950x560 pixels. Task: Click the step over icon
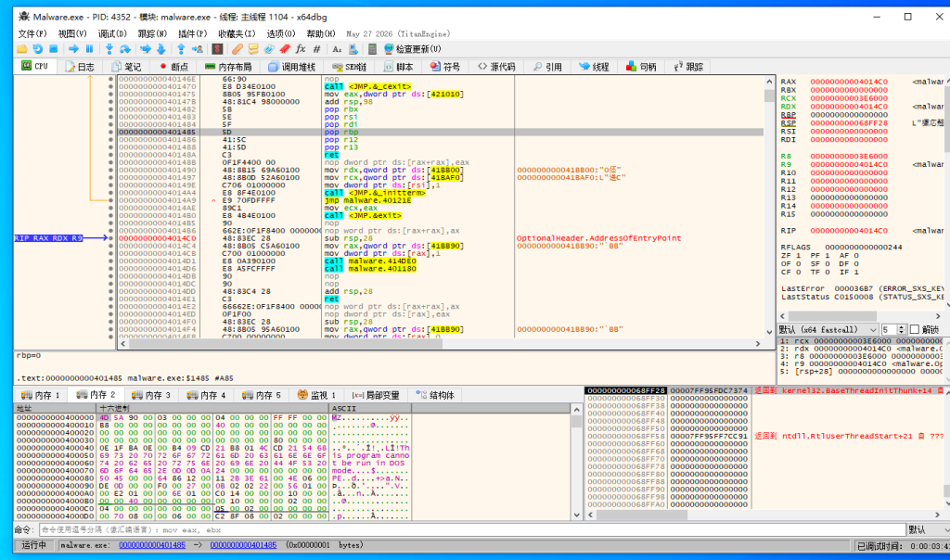pyautogui.click(x=125, y=49)
